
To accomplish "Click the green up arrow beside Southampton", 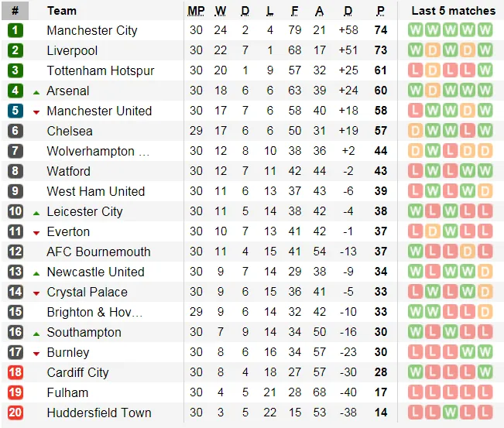I will click(36, 333).
